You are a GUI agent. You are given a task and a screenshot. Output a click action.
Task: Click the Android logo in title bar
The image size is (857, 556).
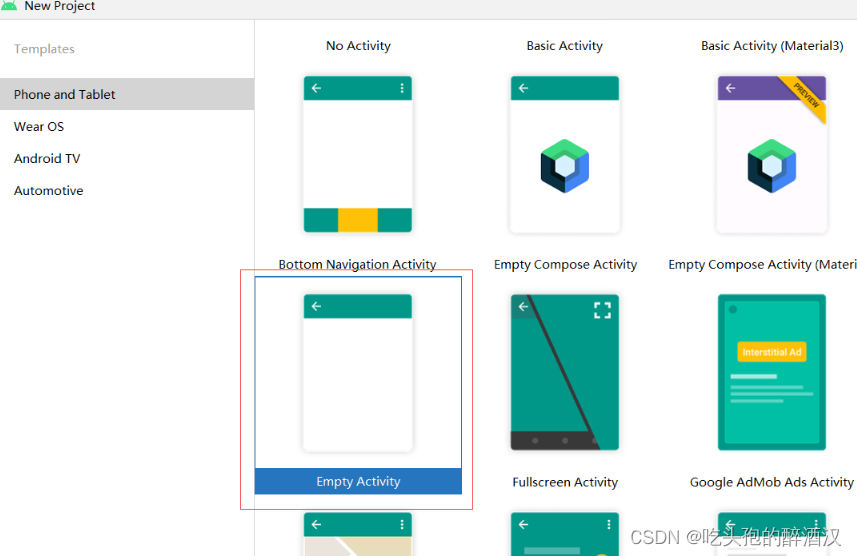click(9, 5)
